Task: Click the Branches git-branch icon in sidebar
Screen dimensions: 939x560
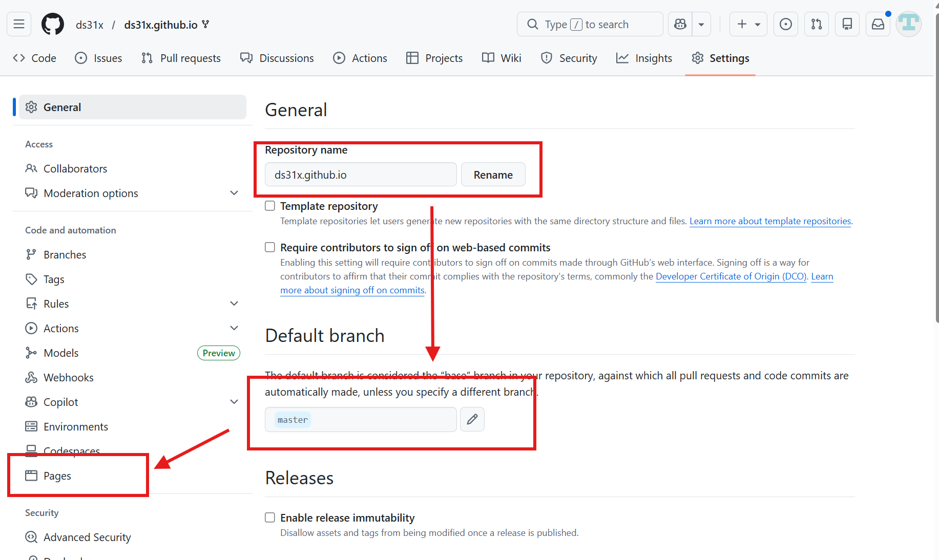Action: [31, 254]
